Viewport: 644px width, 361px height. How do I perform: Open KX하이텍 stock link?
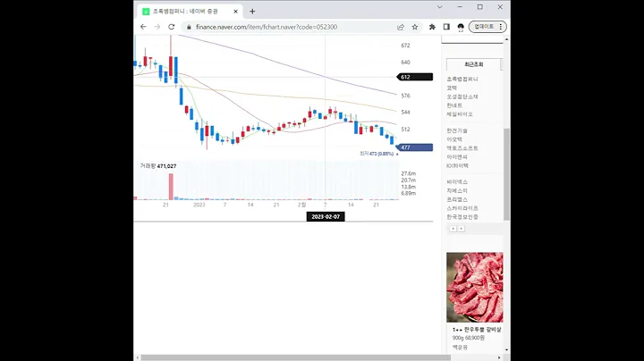click(458, 165)
